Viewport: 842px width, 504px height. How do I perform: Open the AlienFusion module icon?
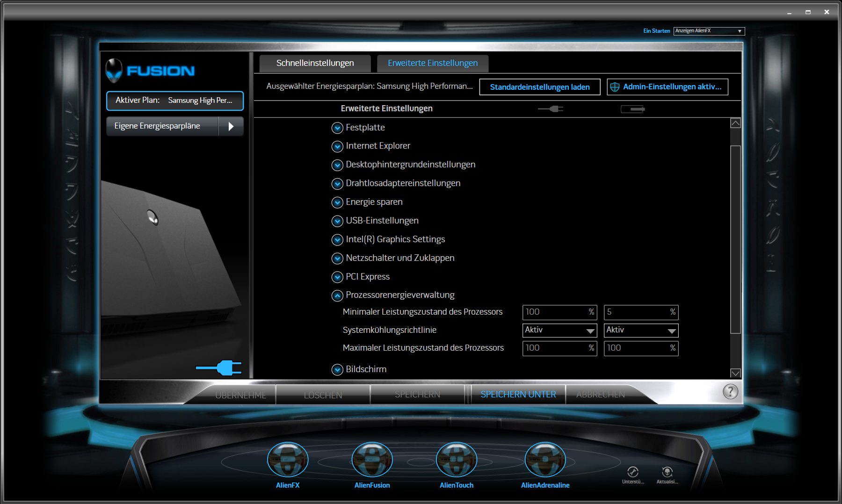[x=372, y=461]
